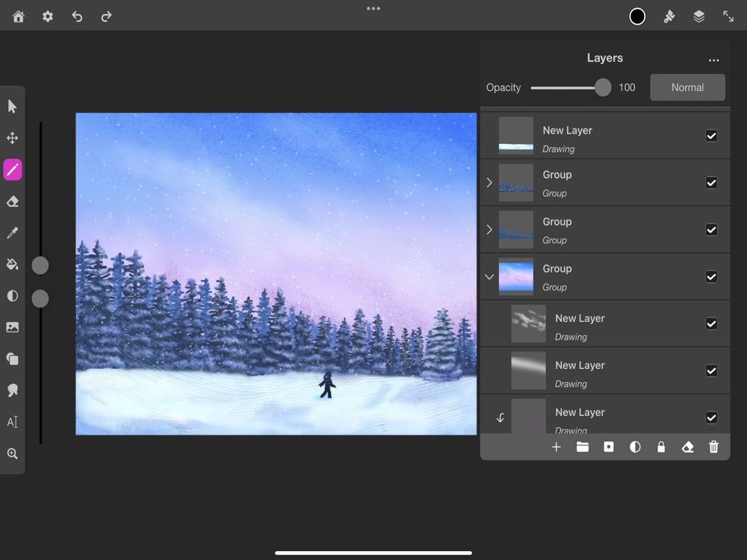Select the Transform move tool

point(12,138)
